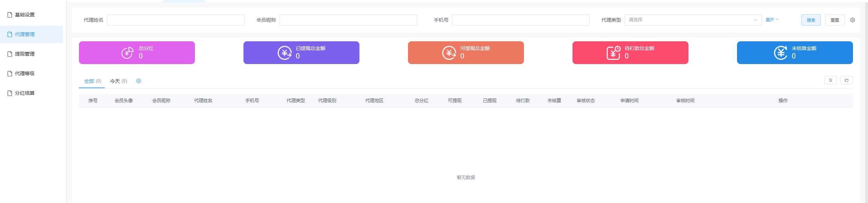The width and height of the screenshot is (868, 203).
Task: Click the 审核状态 column header
Action: click(x=586, y=100)
